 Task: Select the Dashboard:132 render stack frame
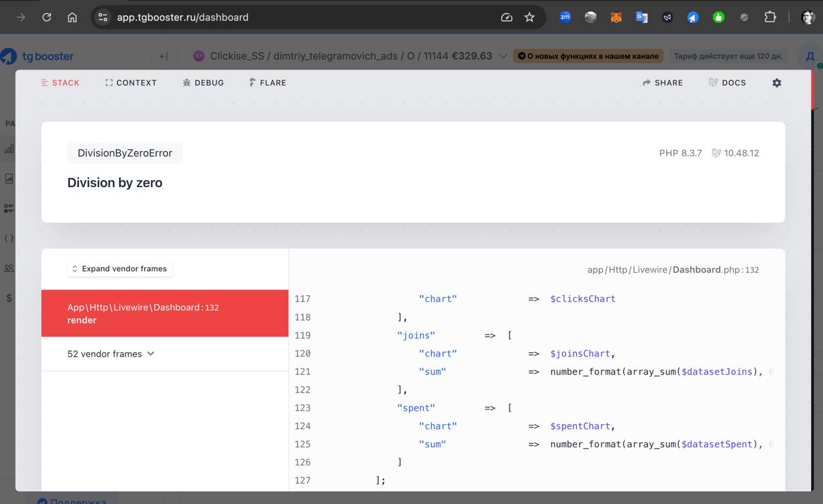[165, 313]
